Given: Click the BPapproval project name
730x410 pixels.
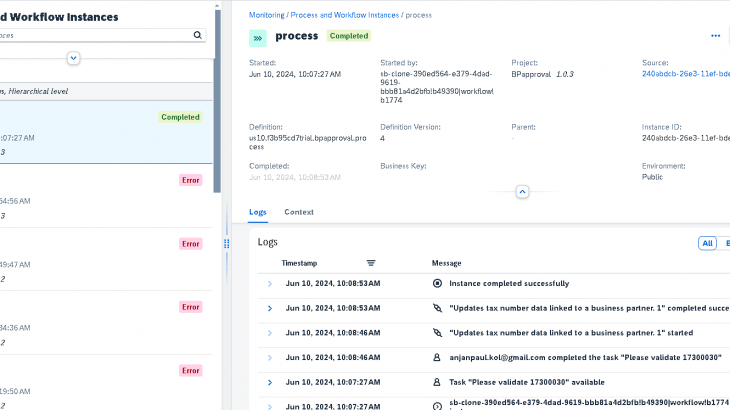Looking at the screenshot, I should 531,74.
